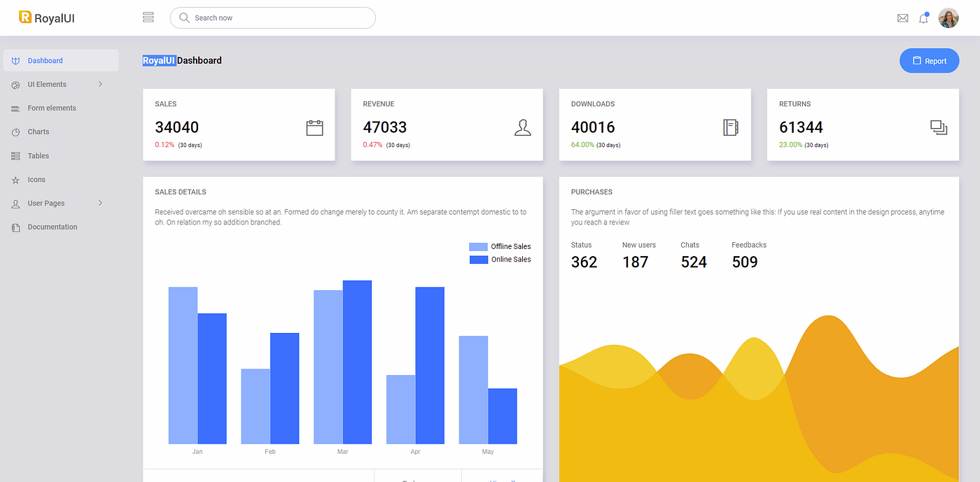Click the calendar icon in Sales card

point(314,127)
